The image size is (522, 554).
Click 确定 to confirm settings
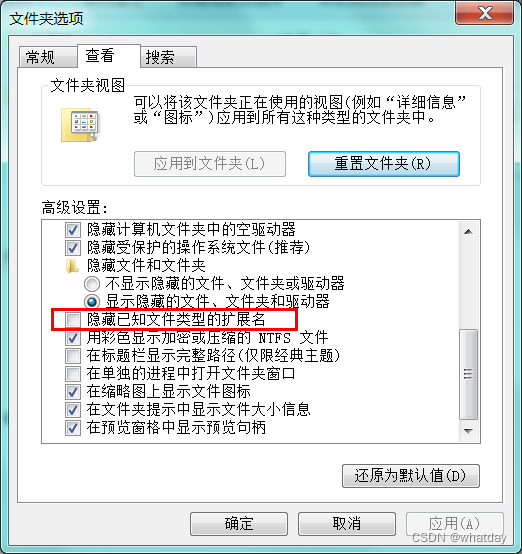pos(239,524)
